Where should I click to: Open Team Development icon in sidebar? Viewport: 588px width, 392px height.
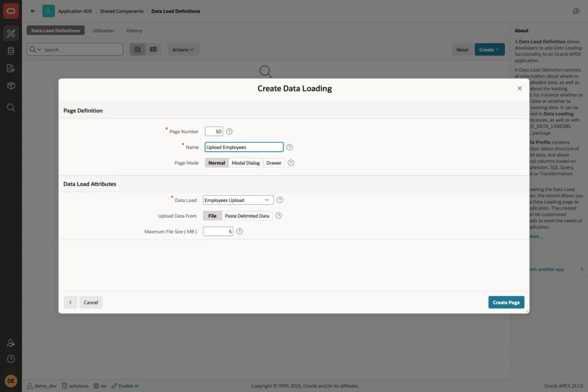click(x=11, y=68)
